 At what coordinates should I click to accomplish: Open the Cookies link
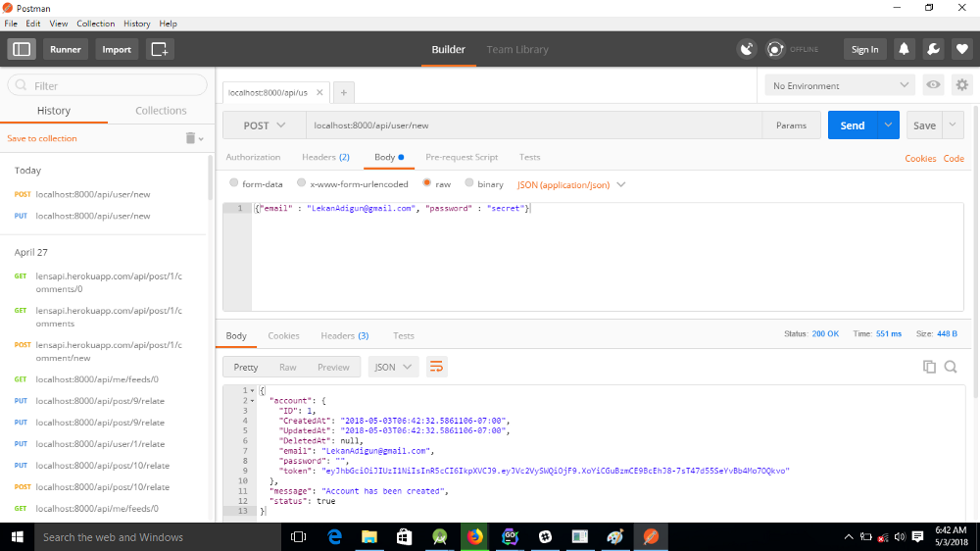pyautogui.click(x=920, y=158)
